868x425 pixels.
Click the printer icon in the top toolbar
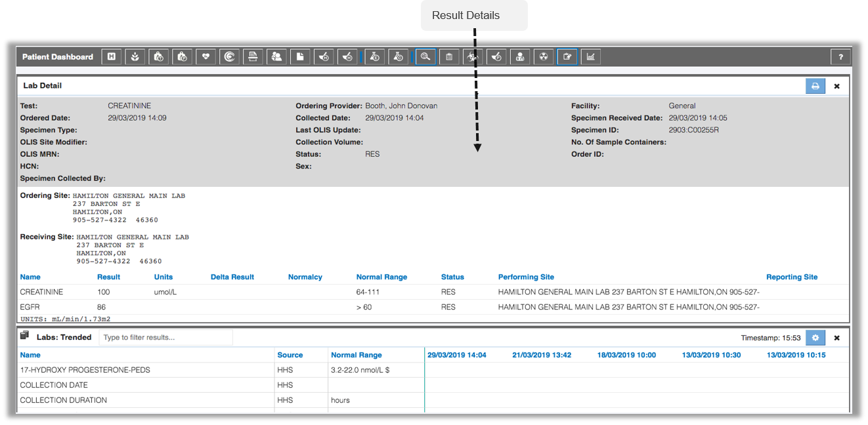pos(253,56)
